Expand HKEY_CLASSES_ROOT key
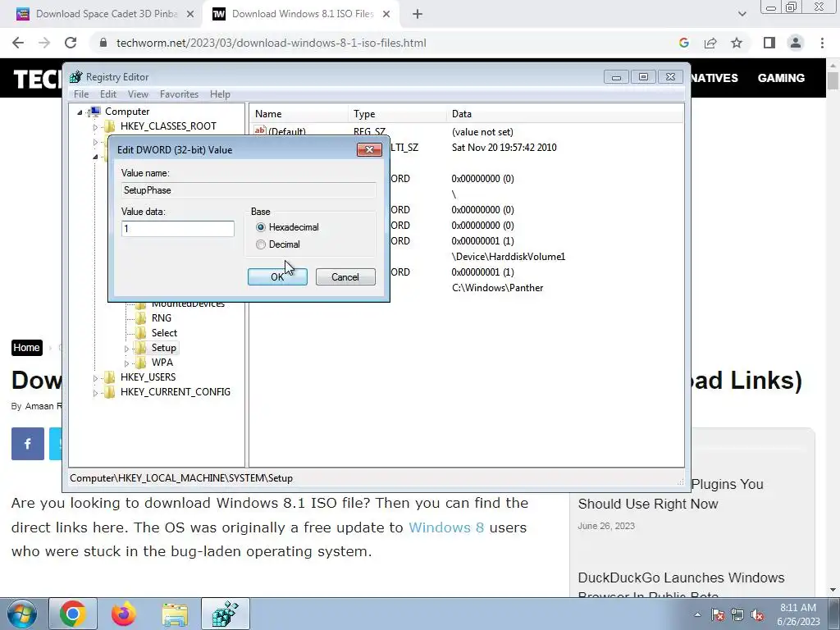Image resolution: width=840 pixels, height=630 pixels. point(95,127)
